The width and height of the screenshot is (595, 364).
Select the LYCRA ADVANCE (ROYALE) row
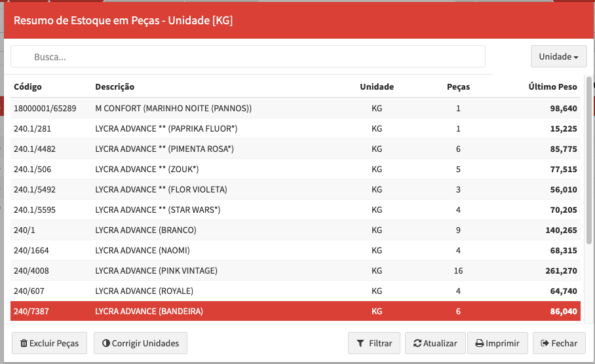pos(144,291)
